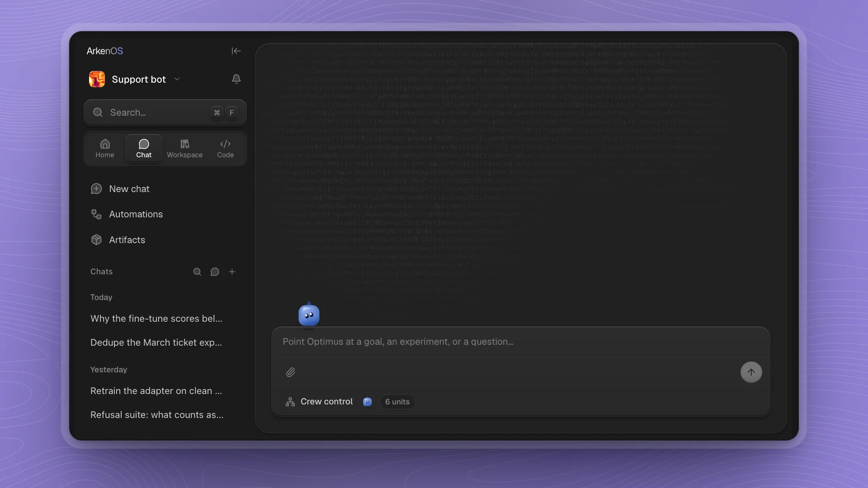The height and width of the screenshot is (488, 868).
Task: Click the "6 units" badge
Action: [x=397, y=402]
